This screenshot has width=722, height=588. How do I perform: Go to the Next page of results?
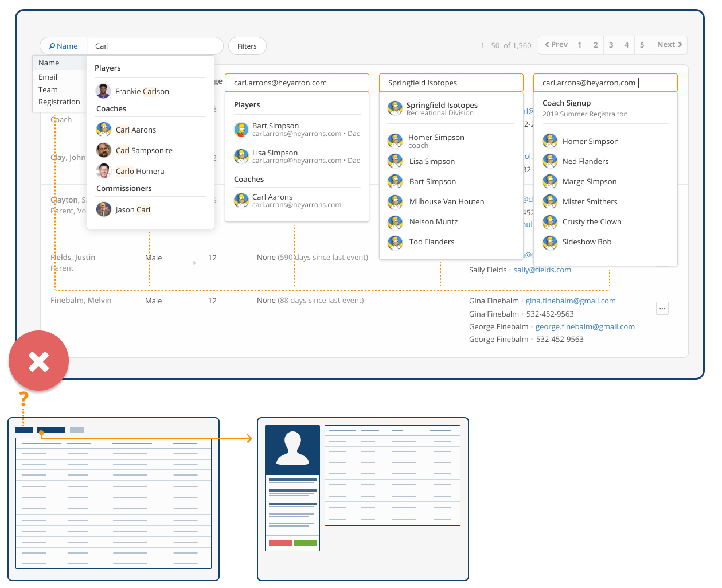(x=669, y=45)
